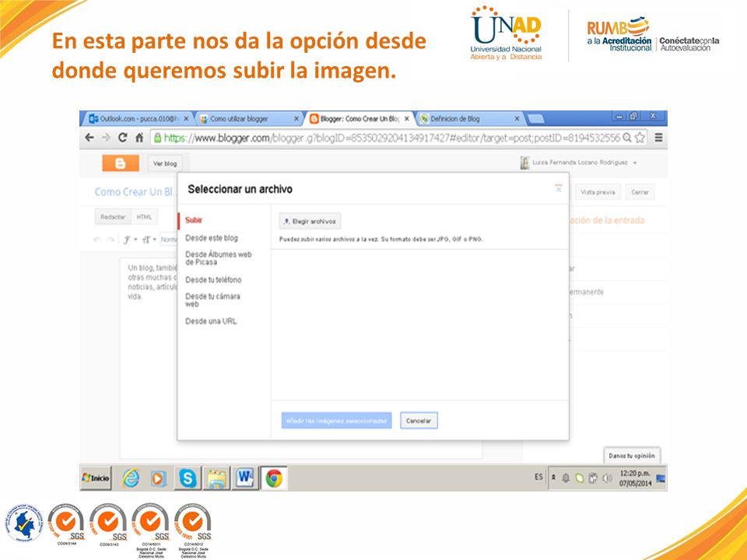Open Skype from the taskbar
The width and height of the screenshot is (747, 560).
[x=188, y=478]
